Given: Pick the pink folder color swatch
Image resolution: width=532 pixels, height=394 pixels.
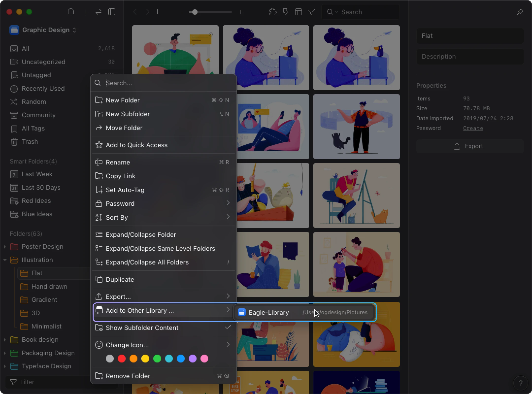Looking at the screenshot, I should [204, 359].
